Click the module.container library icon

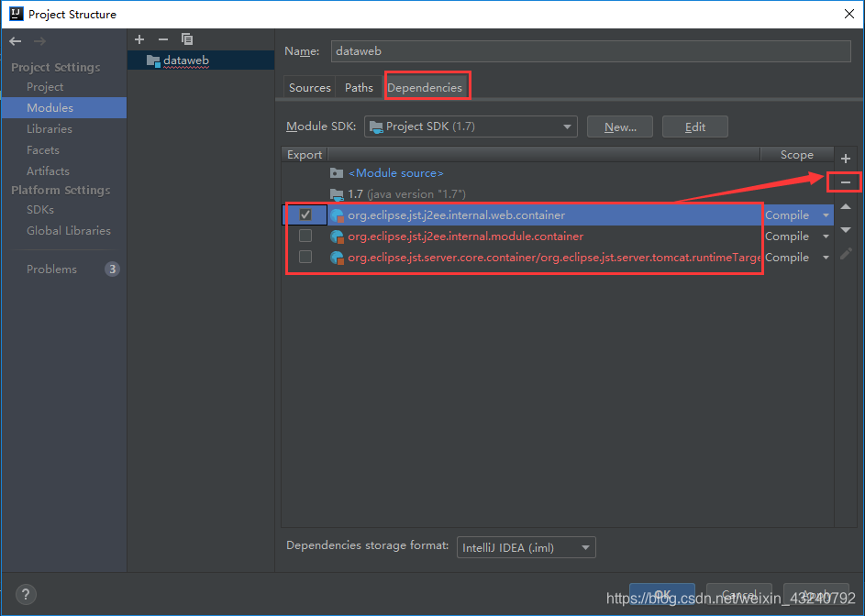(337, 236)
